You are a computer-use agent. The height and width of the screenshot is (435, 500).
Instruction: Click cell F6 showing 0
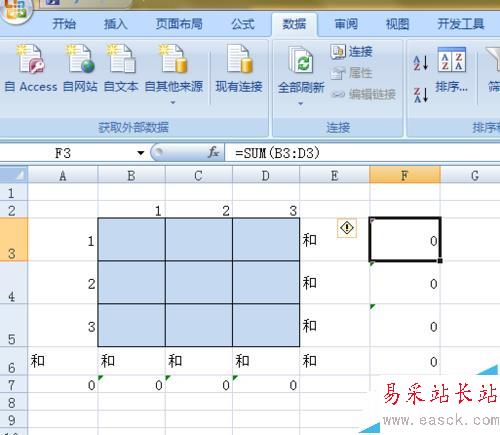pos(405,361)
